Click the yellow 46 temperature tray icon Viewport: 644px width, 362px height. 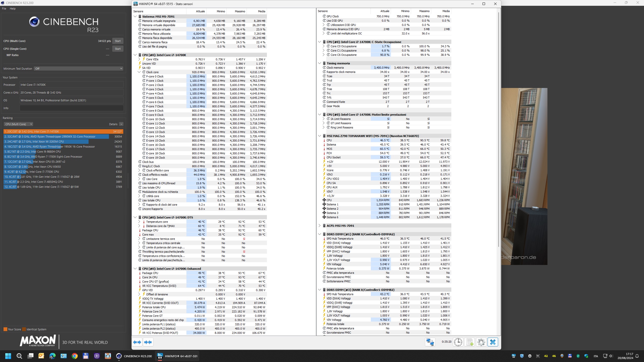coord(554,356)
